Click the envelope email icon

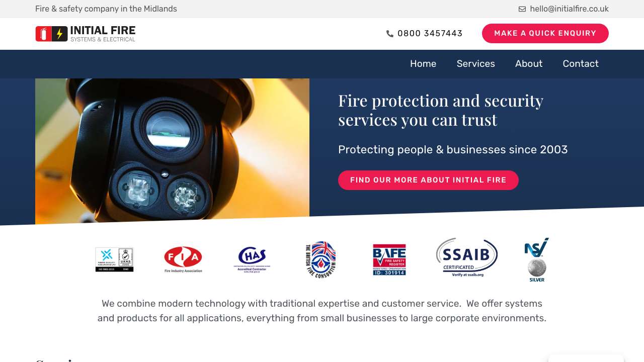[522, 9]
